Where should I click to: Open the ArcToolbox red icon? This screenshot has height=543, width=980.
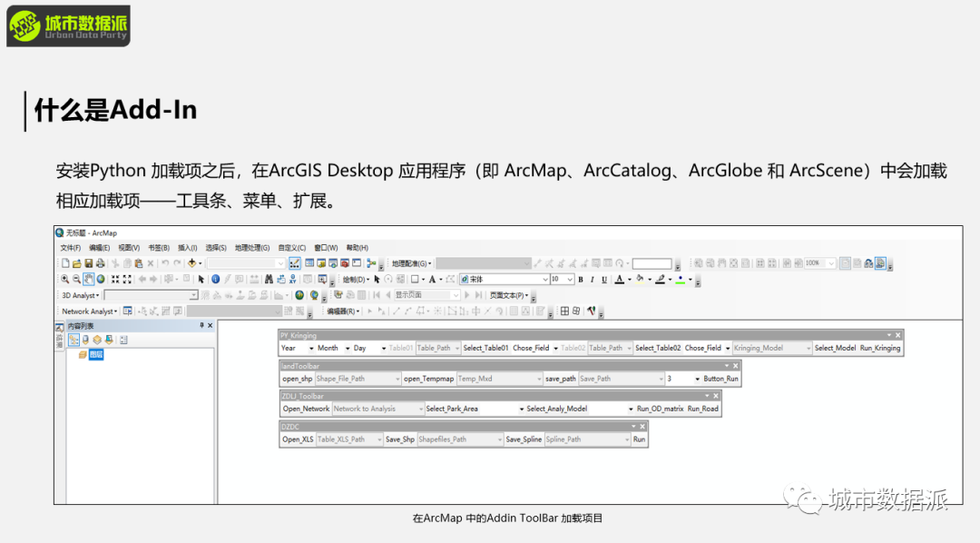pyautogui.click(x=345, y=263)
